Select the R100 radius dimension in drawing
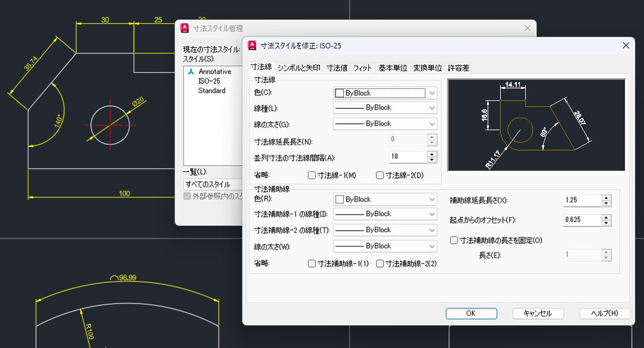 coord(89,331)
